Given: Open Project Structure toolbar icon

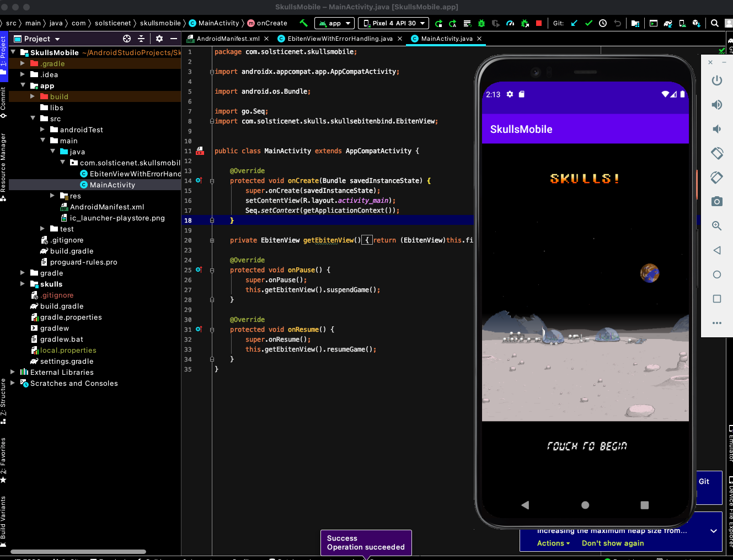Looking at the screenshot, I should click(x=635, y=23).
